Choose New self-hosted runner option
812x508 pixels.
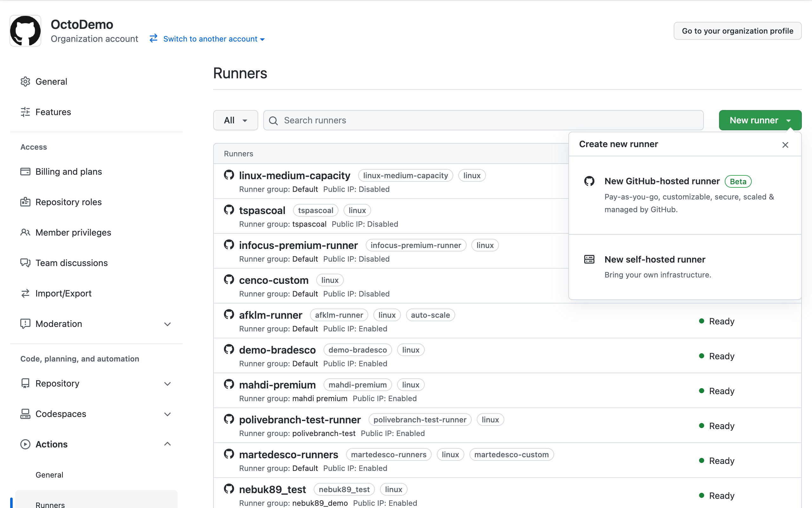[x=655, y=259]
